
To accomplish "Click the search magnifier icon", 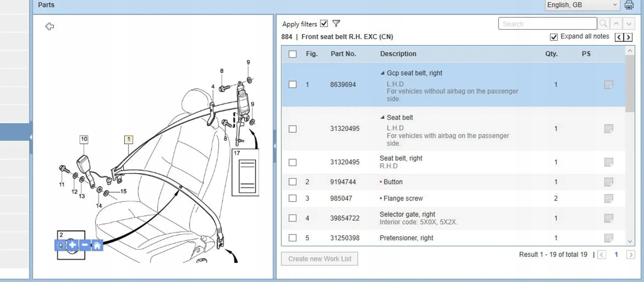I will [x=603, y=24].
